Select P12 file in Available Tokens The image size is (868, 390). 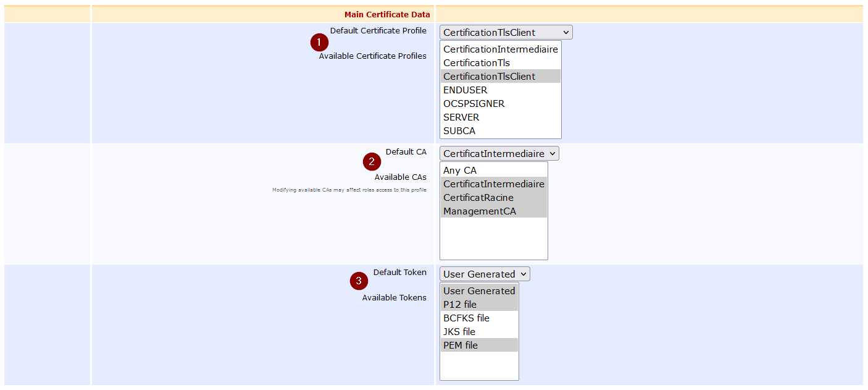460,305
